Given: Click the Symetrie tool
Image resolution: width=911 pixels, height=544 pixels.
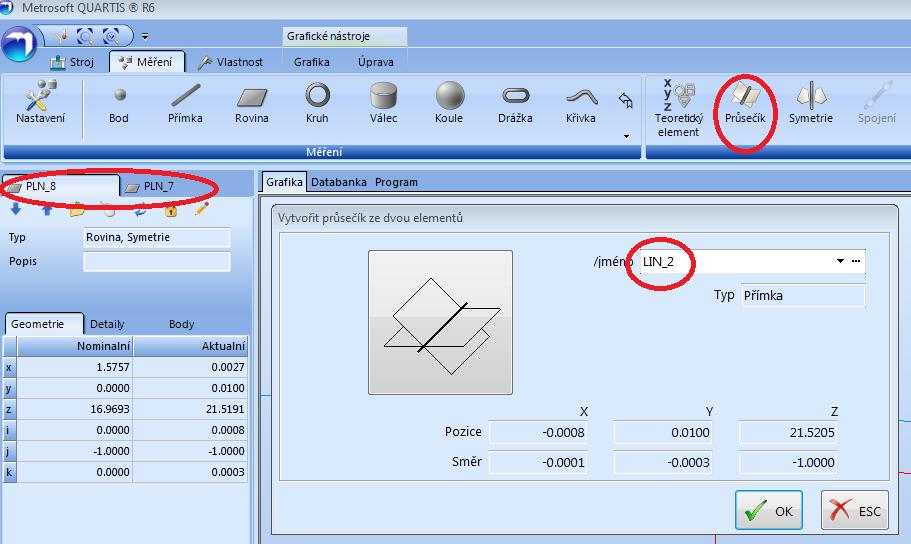Looking at the screenshot, I should (x=810, y=103).
